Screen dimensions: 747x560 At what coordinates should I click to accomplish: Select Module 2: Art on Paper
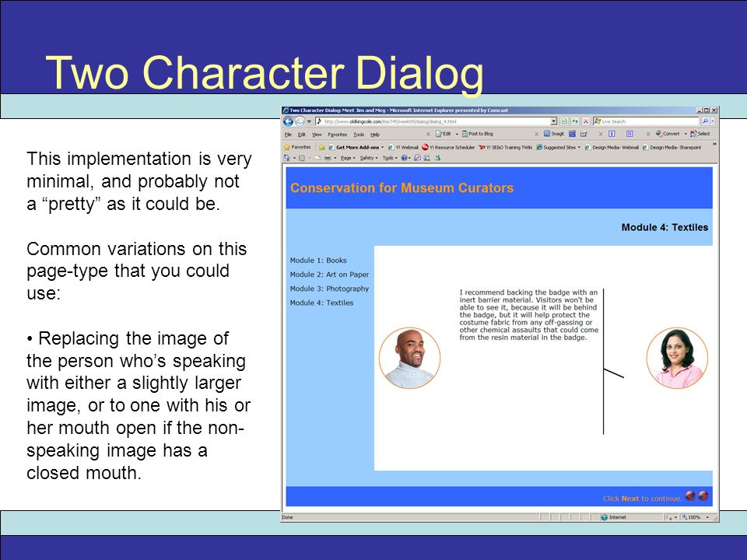pyautogui.click(x=329, y=275)
